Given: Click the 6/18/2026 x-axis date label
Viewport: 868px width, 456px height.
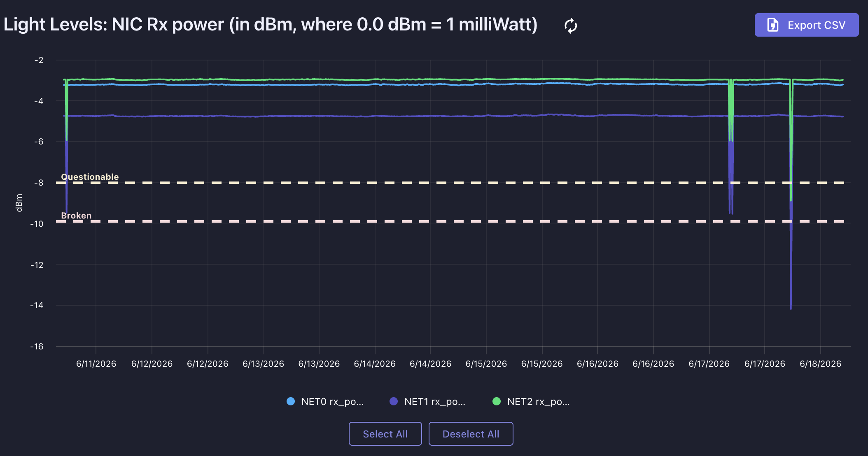Looking at the screenshot, I should 820,364.
